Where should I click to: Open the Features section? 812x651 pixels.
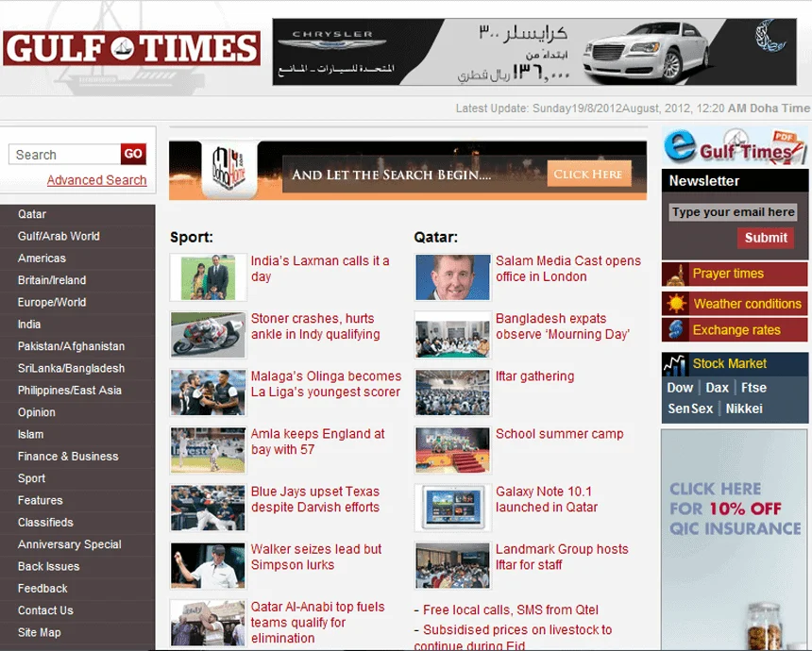(x=40, y=500)
